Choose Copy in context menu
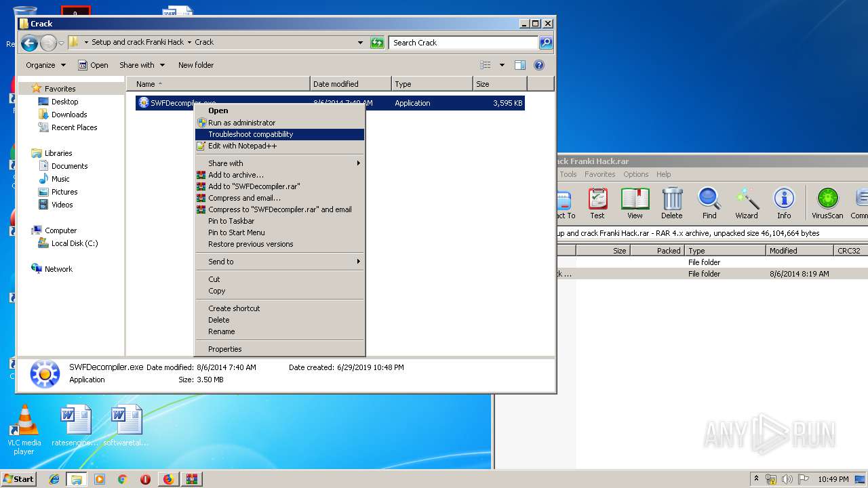 pos(279,291)
